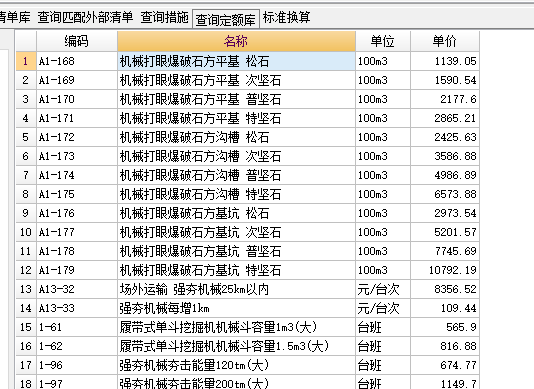
Task: Select 机械打眼爆破石方基坑 普坚石 row
Action: (x=236, y=251)
